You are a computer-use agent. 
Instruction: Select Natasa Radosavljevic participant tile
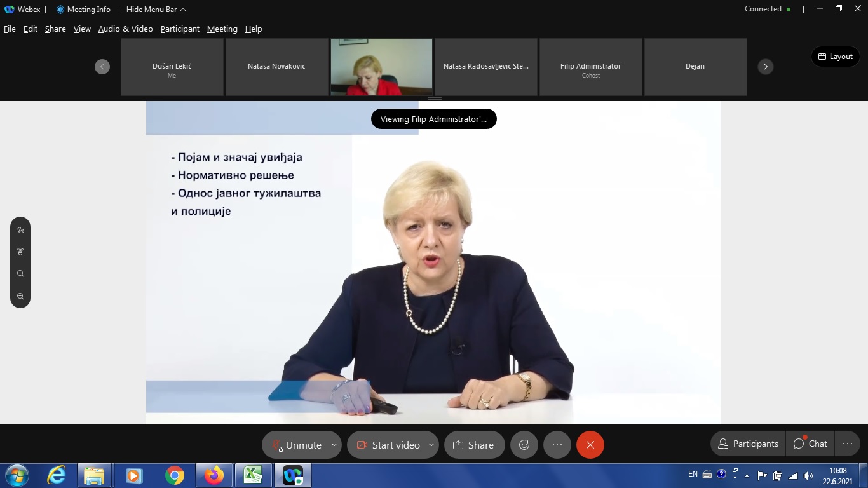486,67
